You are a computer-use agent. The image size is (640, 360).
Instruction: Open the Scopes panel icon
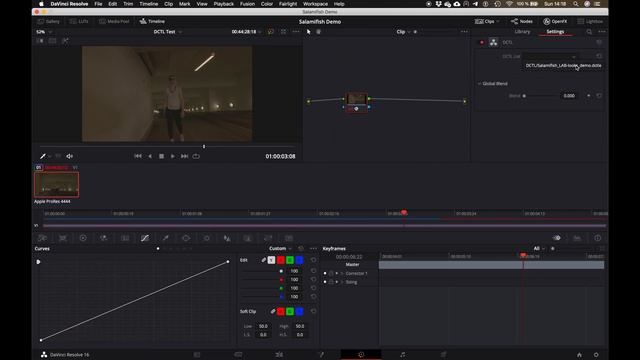(x=577, y=238)
